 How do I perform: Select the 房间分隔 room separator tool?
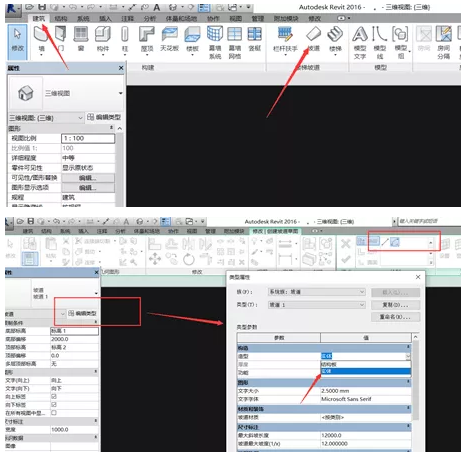[x=444, y=43]
